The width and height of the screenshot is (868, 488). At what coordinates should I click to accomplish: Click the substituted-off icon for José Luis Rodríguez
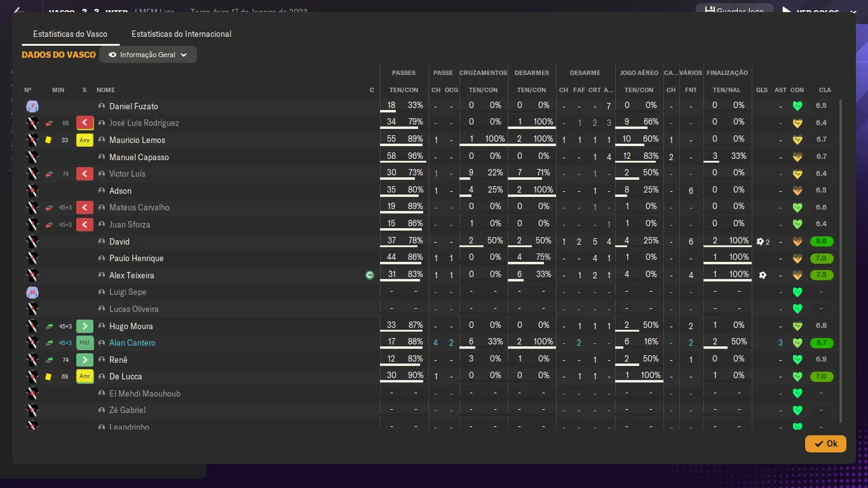(x=85, y=123)
